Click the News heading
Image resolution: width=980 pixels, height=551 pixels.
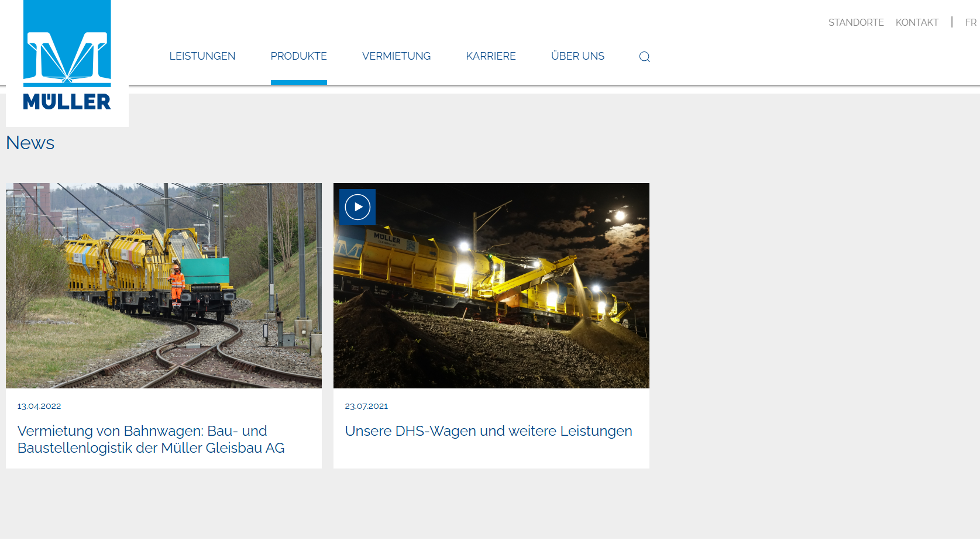click(x=30, y=143)
